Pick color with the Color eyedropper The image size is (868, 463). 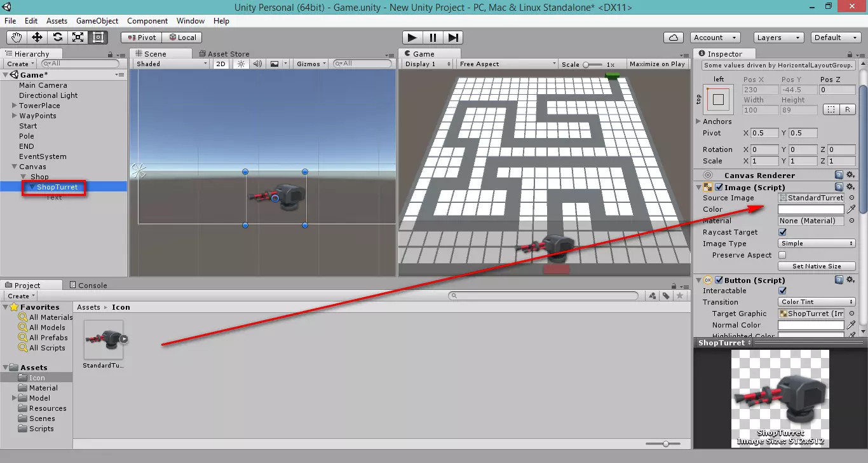[851, 209]
